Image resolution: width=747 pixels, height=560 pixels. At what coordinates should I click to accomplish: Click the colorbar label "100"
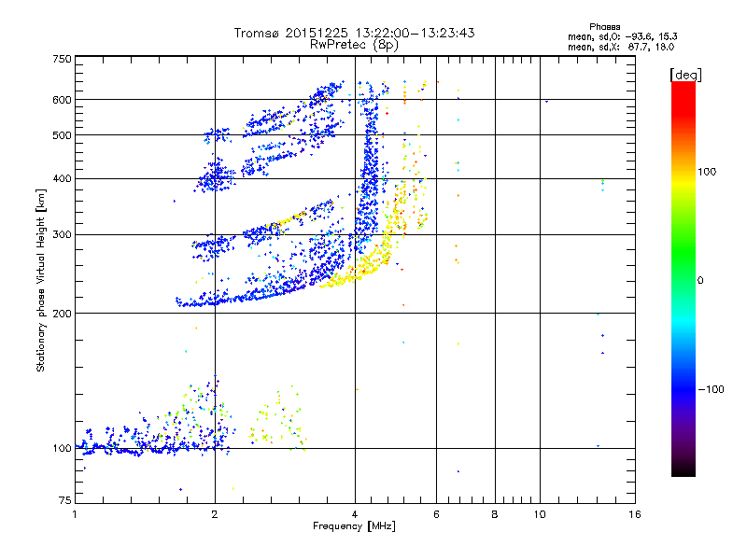click(x=707, y=172)
